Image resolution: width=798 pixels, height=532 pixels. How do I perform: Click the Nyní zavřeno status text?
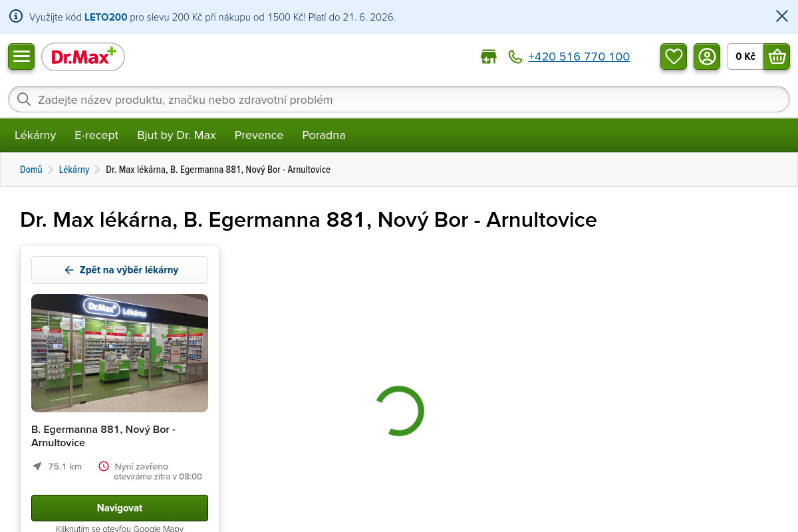(141, 467)
